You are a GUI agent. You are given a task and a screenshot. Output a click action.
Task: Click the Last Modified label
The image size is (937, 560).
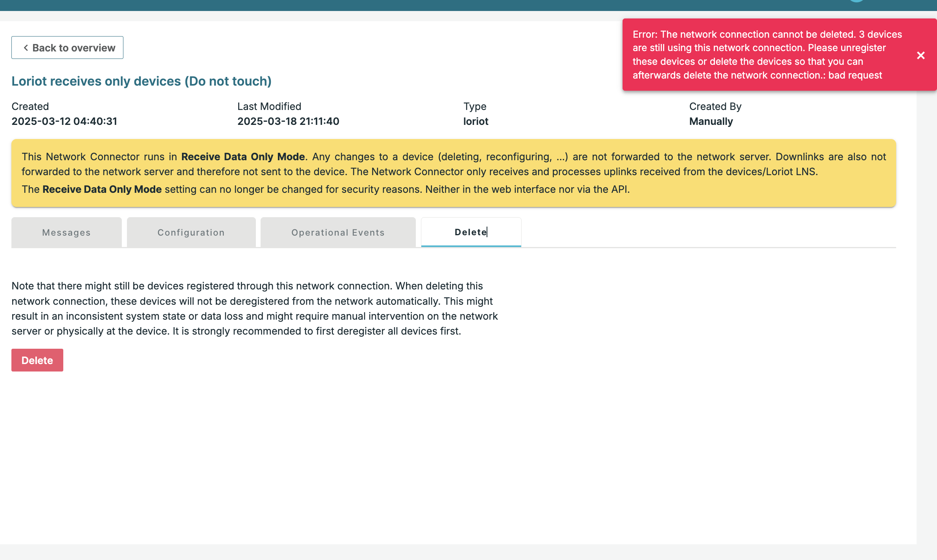coord(269,106)
